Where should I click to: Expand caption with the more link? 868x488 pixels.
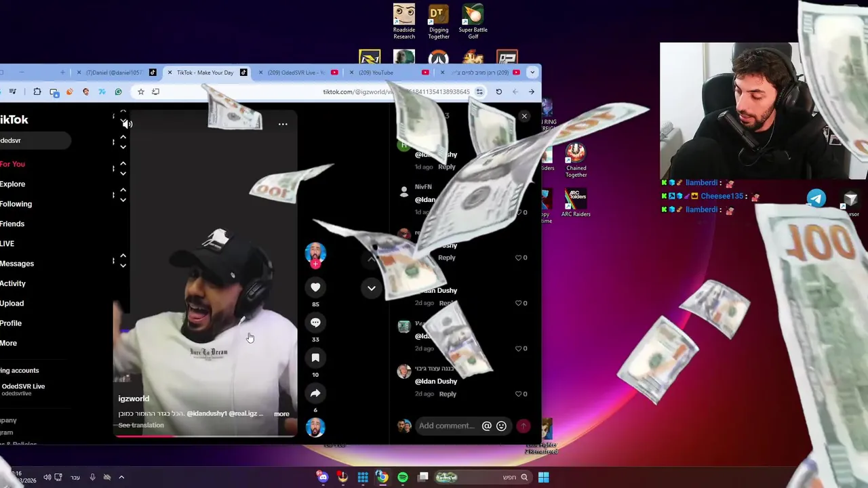[281, 413]
